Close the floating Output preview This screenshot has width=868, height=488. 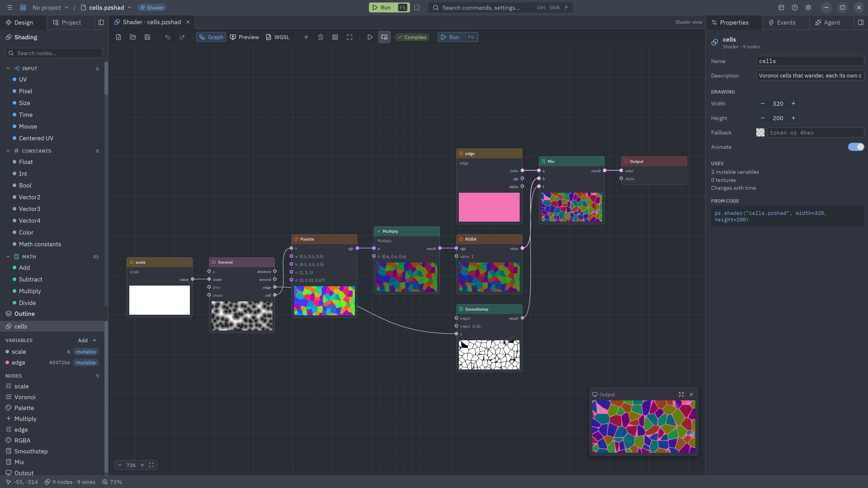(x=691, y=394)
